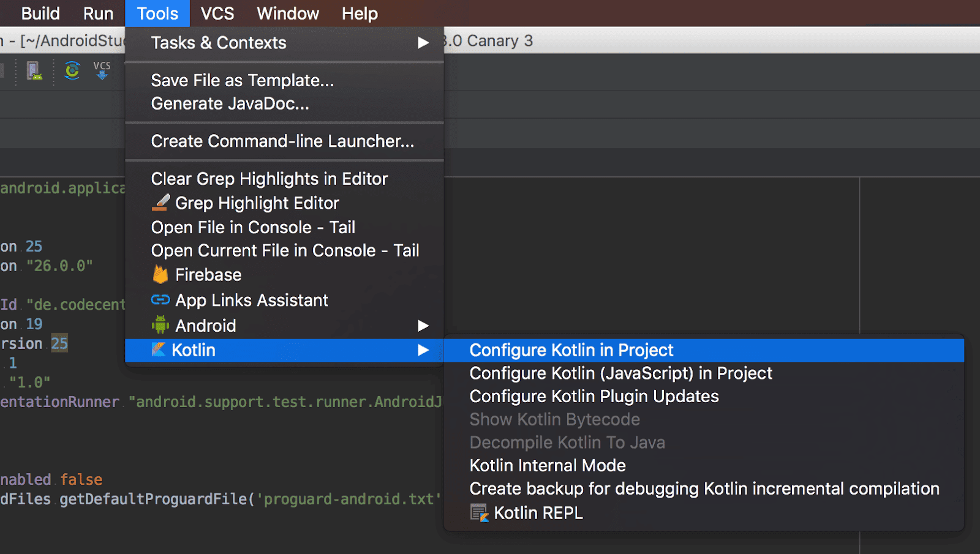Expand the Kotlin submenu arrow

(x=424, y=350)
